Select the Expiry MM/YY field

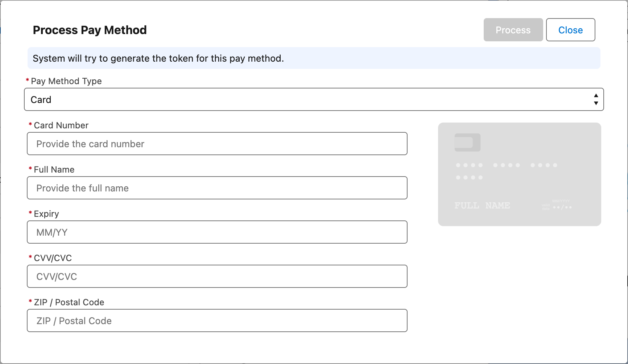217,232
